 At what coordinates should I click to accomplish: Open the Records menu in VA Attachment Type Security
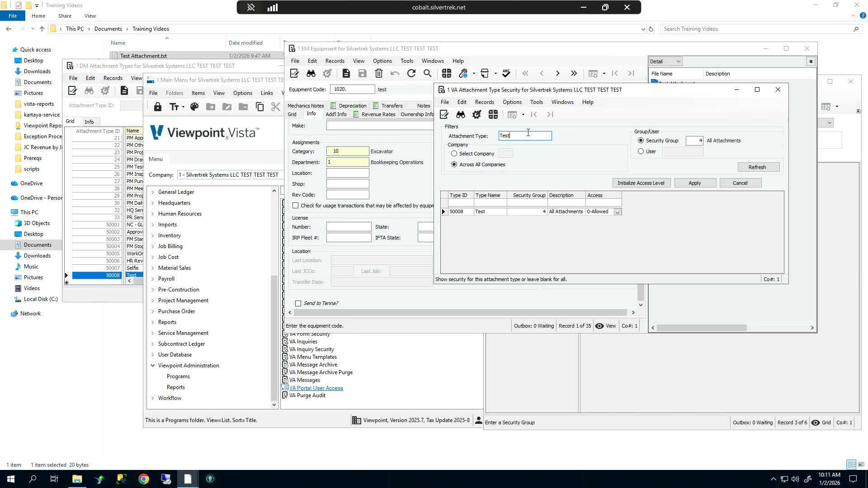pos(484,102)
